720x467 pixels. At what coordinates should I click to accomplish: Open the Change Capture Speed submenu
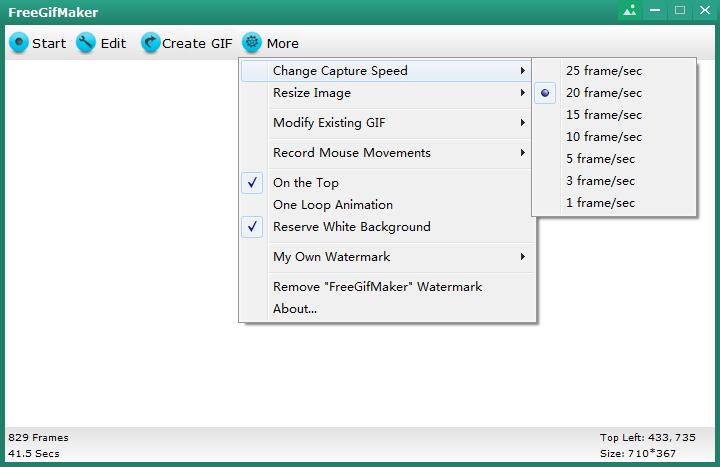[x=386, y=71]
